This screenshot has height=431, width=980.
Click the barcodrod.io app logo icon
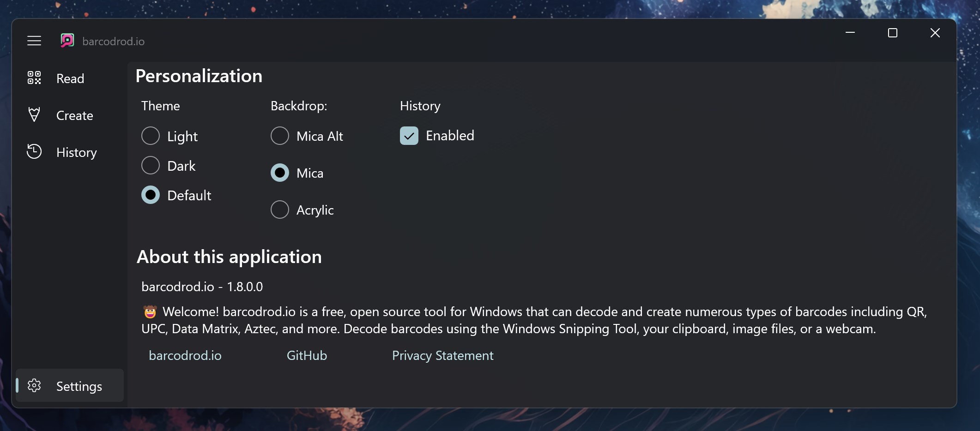coord(67,41)
